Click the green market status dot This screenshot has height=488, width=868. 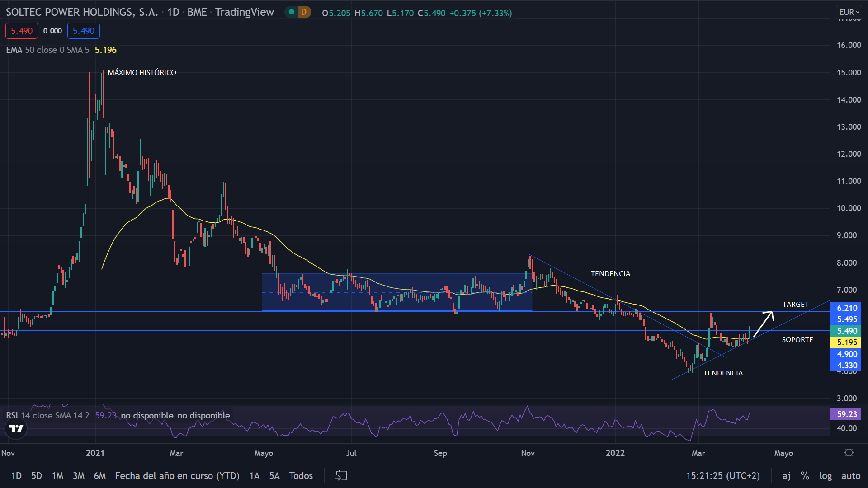click(292, 12)
